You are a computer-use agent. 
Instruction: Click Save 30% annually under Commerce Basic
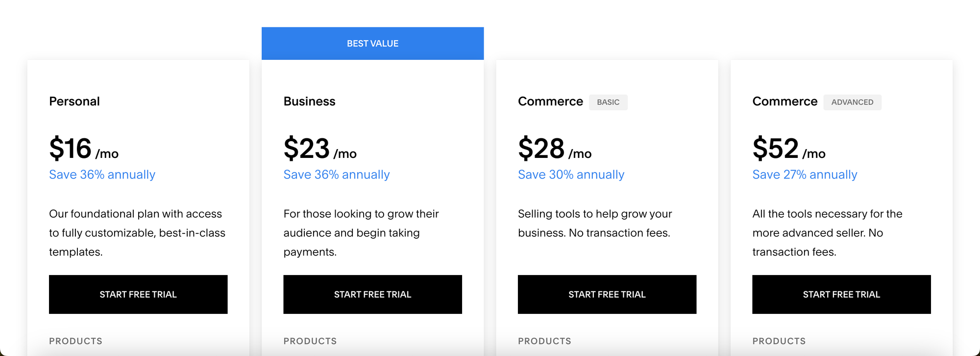click(571, 175)
